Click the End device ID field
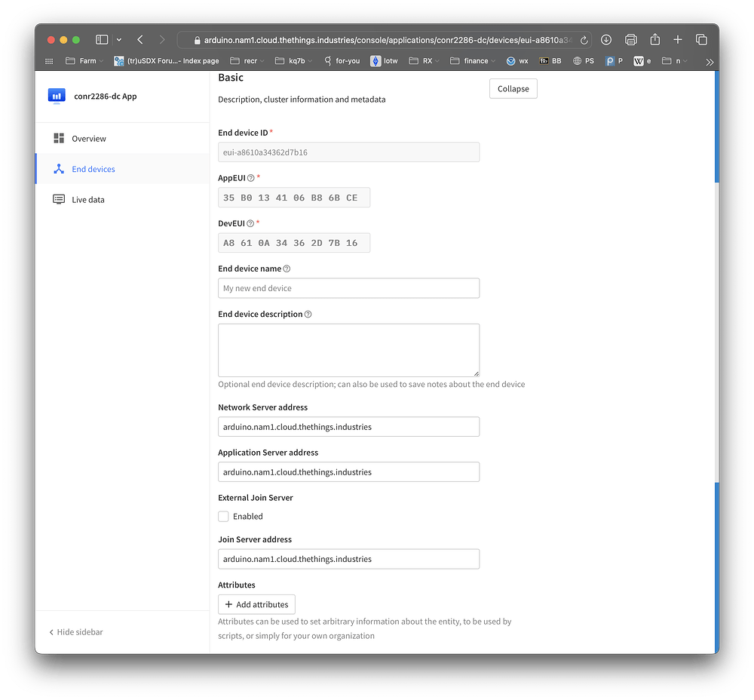 pos(348,152)
